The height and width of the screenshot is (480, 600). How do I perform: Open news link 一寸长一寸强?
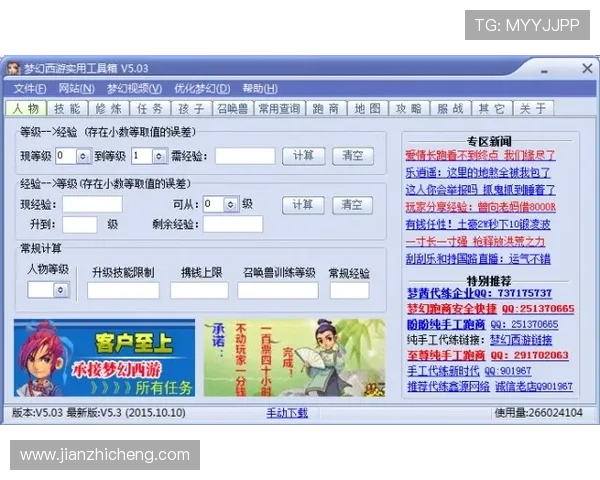[475, 242]
